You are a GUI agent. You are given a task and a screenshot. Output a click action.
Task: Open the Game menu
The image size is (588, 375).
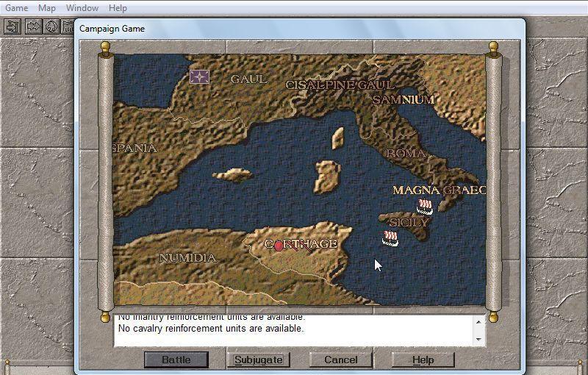[x=16, y=8]
